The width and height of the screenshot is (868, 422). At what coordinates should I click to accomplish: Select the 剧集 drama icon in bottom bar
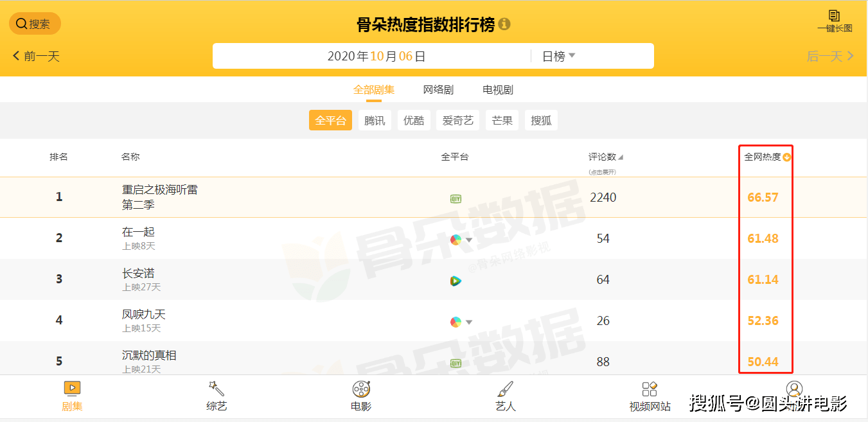pos(72,388)
